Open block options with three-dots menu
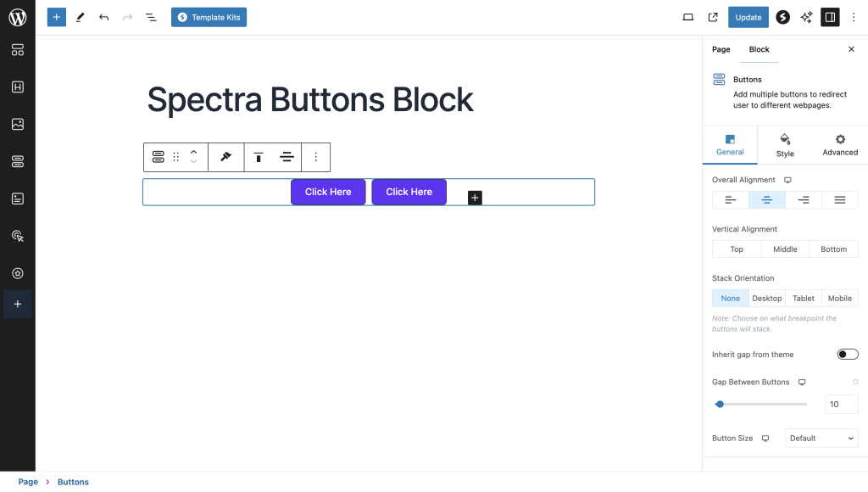 pos(315,157)
